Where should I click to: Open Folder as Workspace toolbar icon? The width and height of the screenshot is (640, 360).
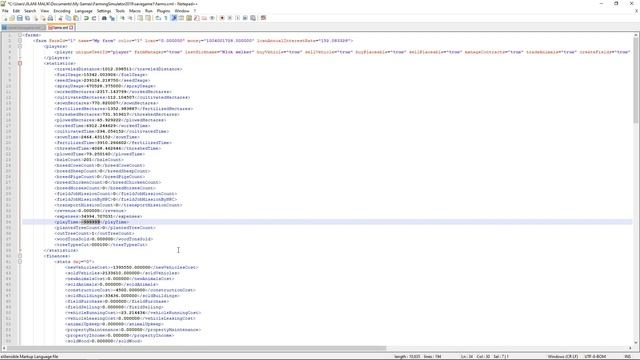(x=204, y=18)
